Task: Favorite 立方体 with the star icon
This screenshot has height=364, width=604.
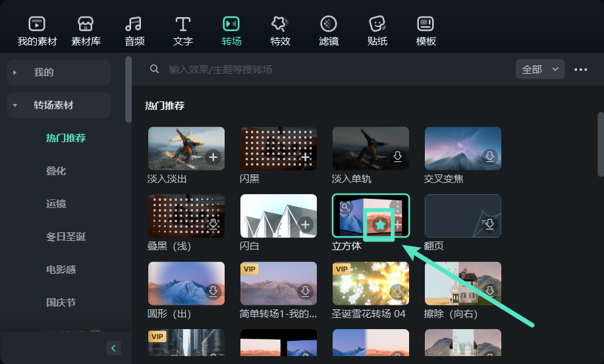Action: [x=380, y=224]
